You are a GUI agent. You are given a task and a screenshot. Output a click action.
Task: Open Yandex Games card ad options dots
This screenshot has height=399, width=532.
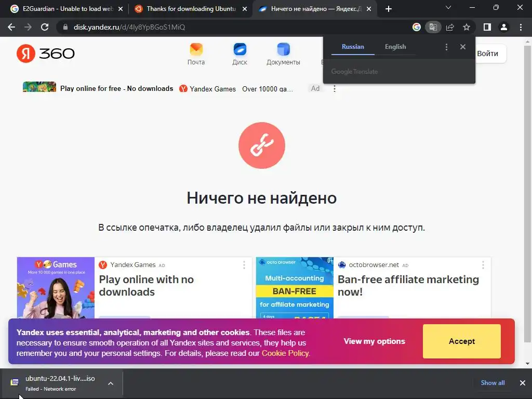pos(244,265)
